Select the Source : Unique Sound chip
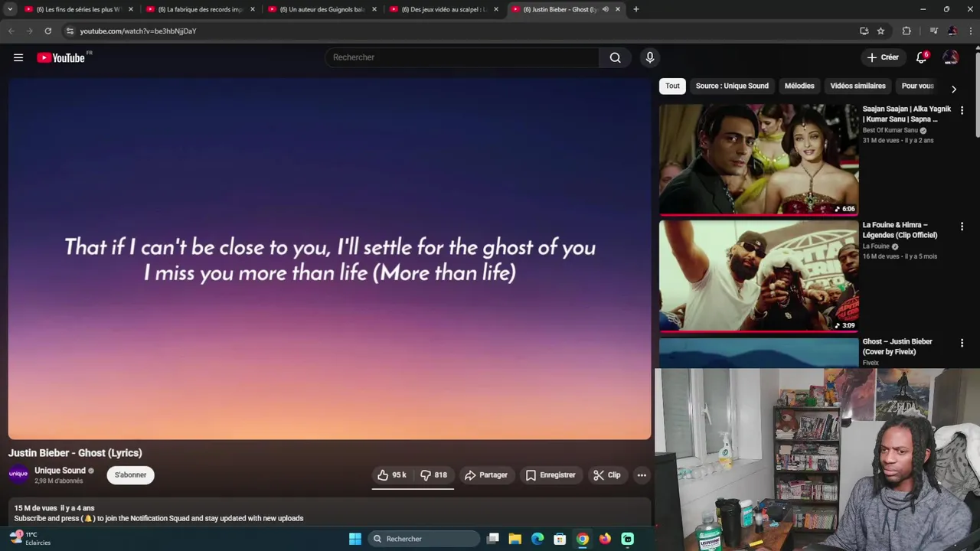 (x=732, y=86)
